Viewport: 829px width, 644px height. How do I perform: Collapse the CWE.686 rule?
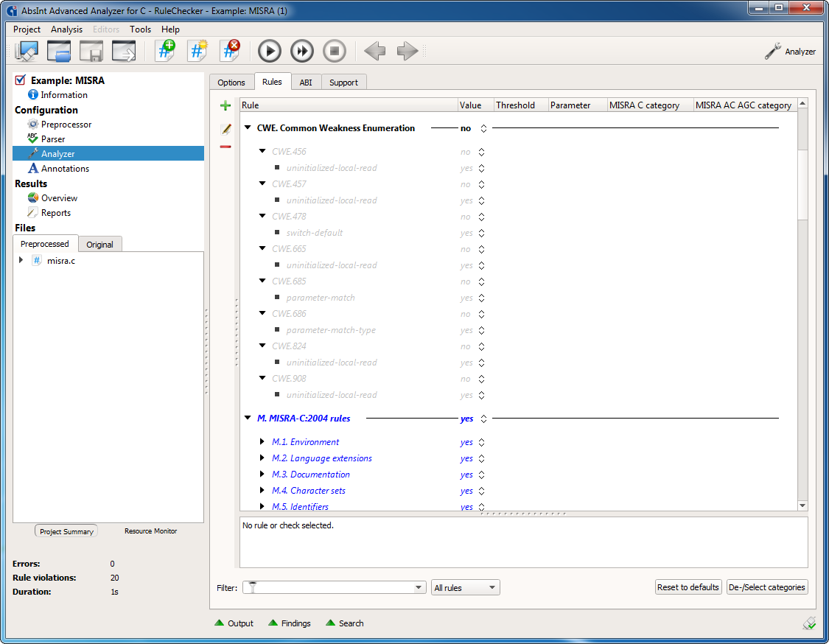(x=262, y=313)
